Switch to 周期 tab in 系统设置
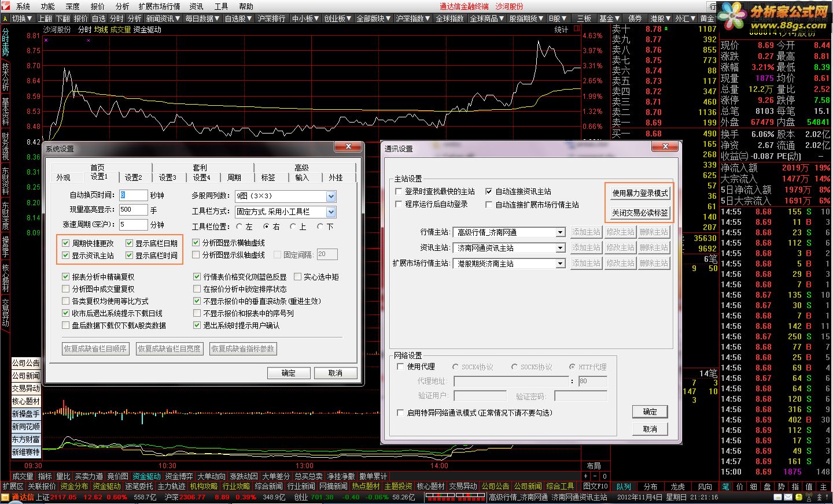 234,177
